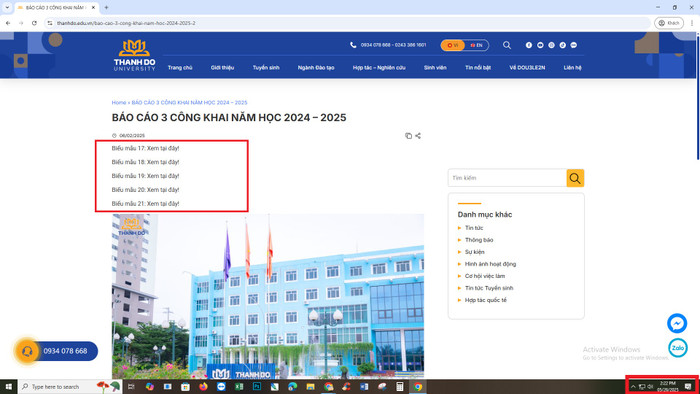Open the Messenger chat floating icon
Viewport: 700px width, 394px height.
tap(677, 323)
